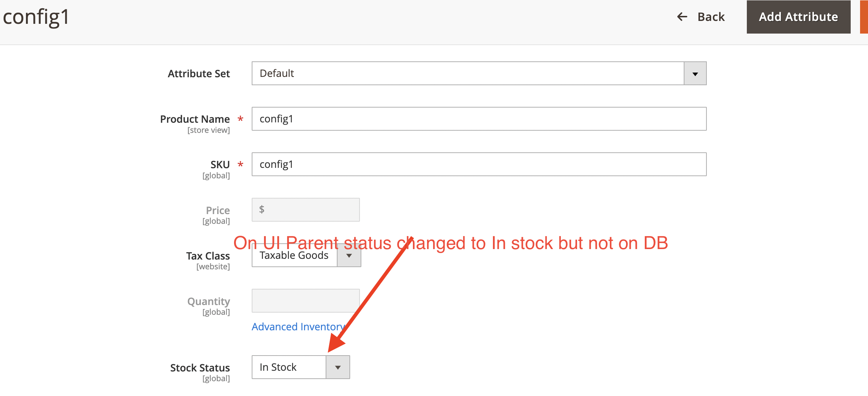This screenshot has width=868, height=396.
Task: Click the Stock Status dropdown arrow icon
Action: pos(338,367)
